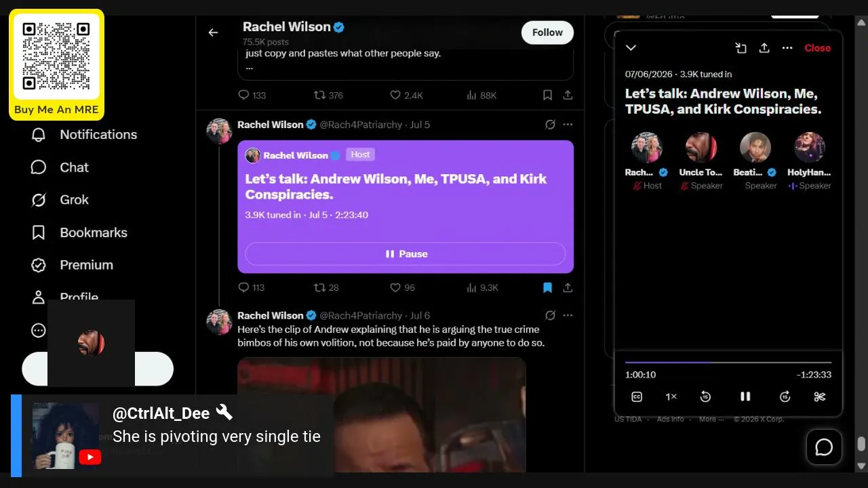868x488 pixels.
Task: Pop out the Space player window
Action: point(741,48)
